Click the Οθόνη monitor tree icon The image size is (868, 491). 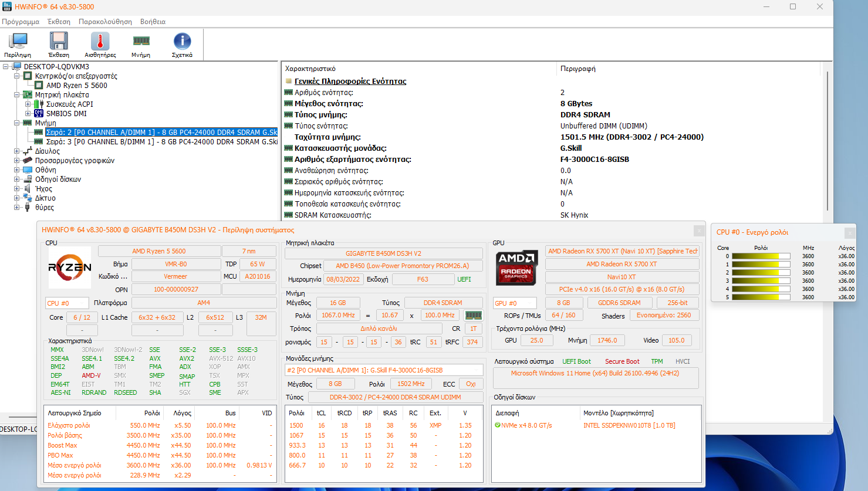28,170
